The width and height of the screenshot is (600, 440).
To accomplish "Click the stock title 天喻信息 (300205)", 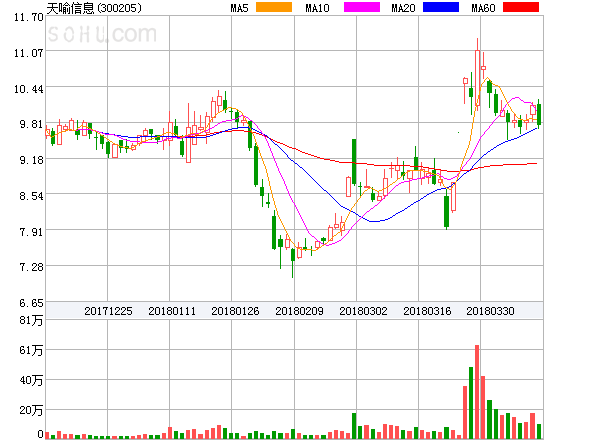I will click(x=94, y=8).
